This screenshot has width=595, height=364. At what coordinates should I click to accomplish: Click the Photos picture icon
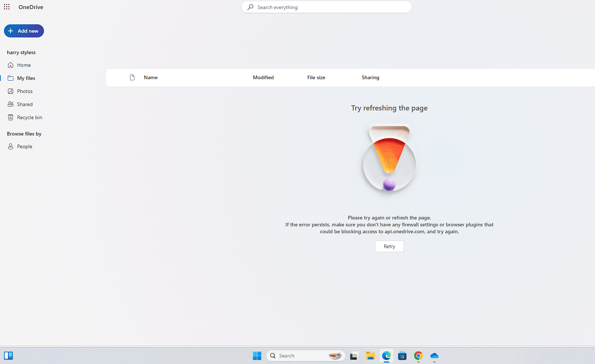(x=11, y=91)
